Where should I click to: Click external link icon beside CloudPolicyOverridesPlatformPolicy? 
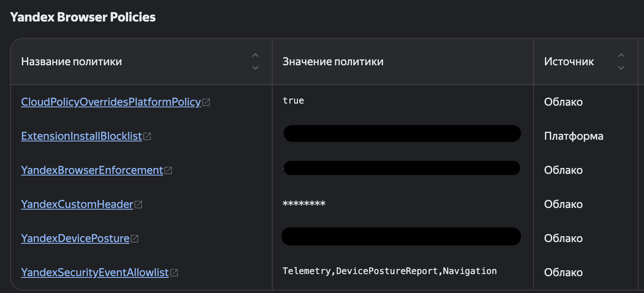pos(207,102)
